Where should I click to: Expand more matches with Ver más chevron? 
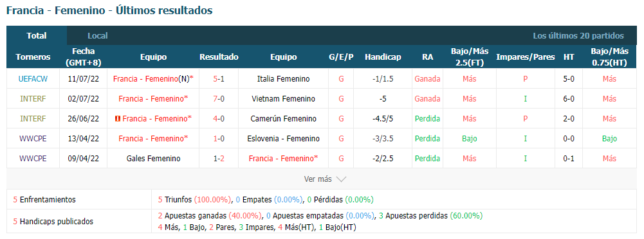point(325,179)
